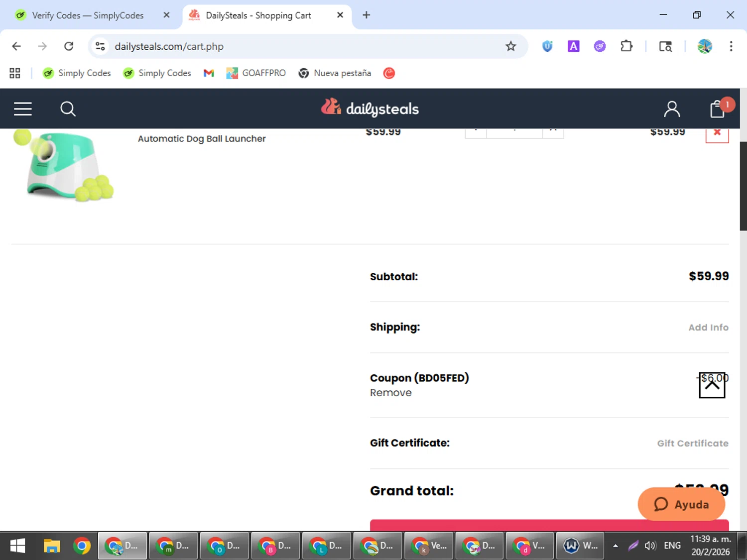This screenshot has height=560, width=747.
Task: Open the site search magnifier
Action: click(68, 109)
